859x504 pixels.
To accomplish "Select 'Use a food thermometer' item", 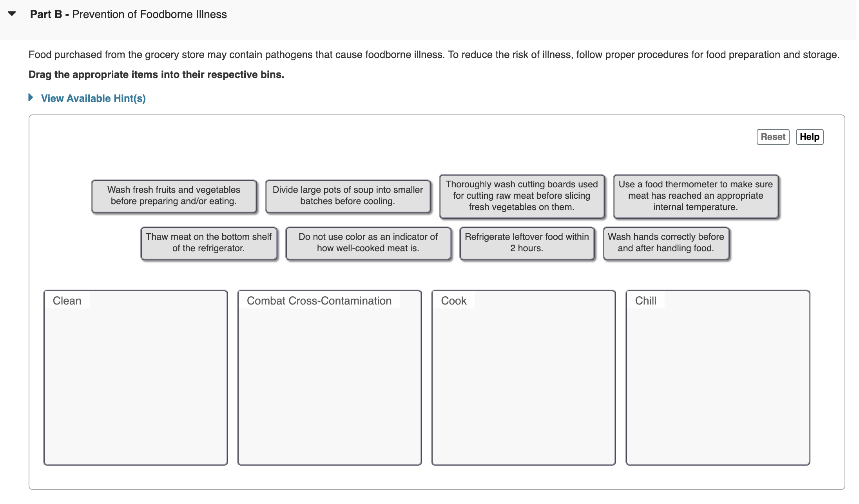I will point(696,196).
